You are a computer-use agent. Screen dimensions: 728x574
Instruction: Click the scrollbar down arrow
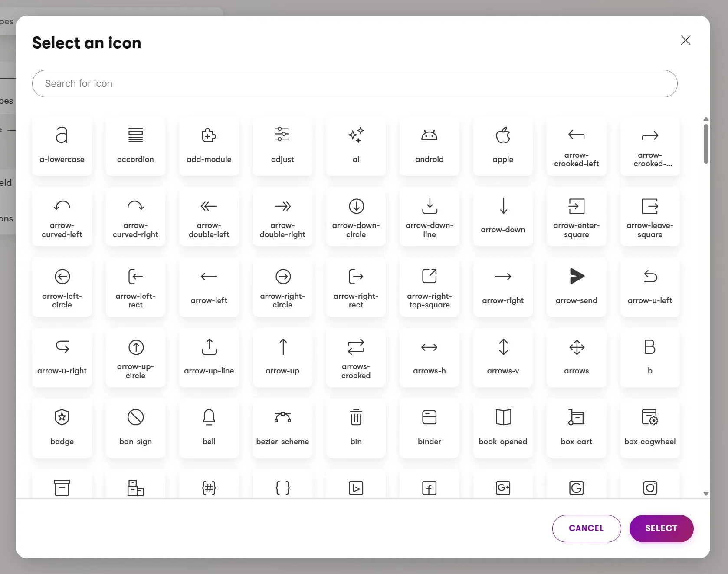(x=706, y=494)
